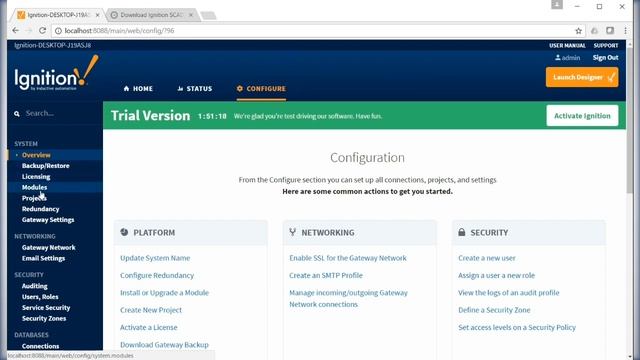Open Backup/Restore in the sidebar
This screenshot has width=640, height=360.
coord(46,166)
